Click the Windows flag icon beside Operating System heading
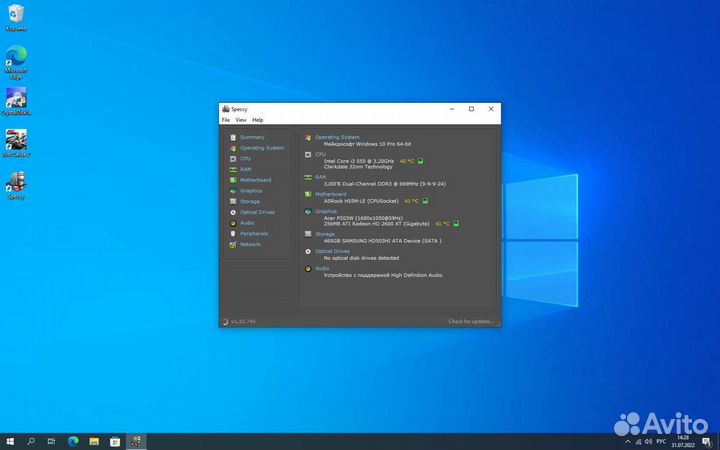The image size is (720, 450). (308, 137)
